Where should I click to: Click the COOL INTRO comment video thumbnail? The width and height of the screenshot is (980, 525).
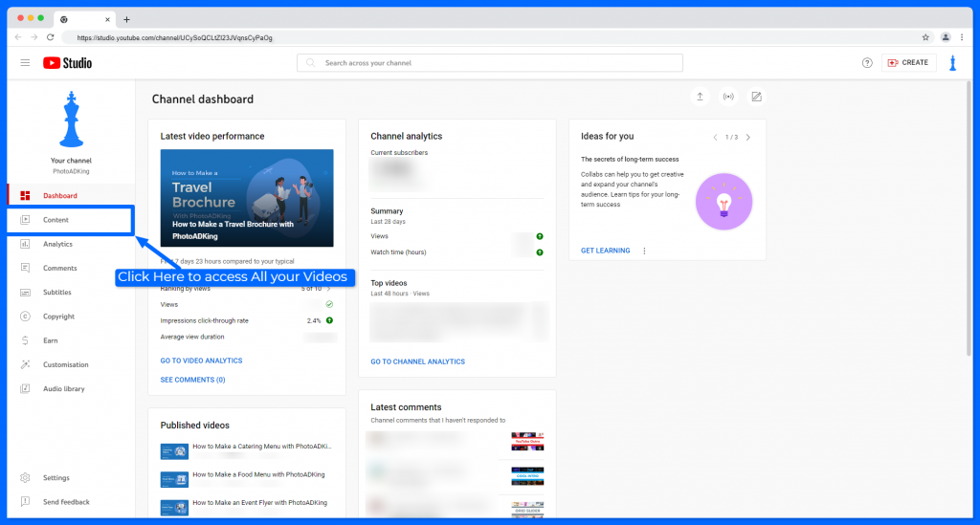point(527,475)
